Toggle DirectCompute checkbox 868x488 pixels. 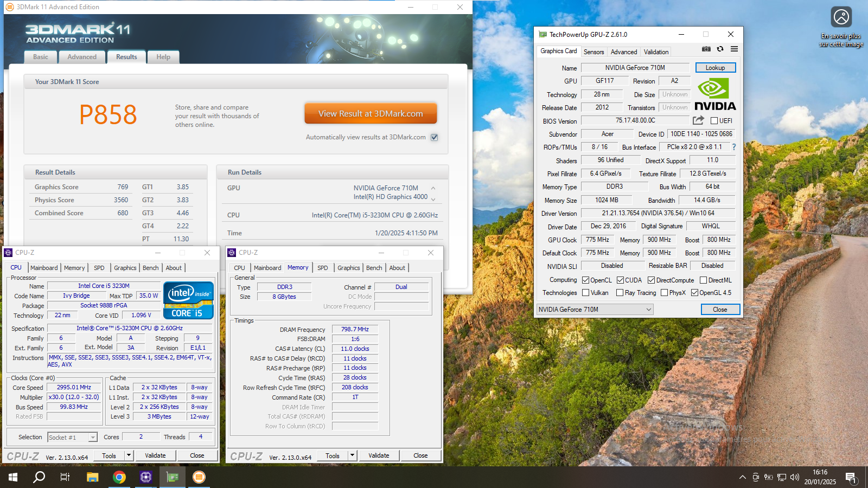tap(651, 280)
